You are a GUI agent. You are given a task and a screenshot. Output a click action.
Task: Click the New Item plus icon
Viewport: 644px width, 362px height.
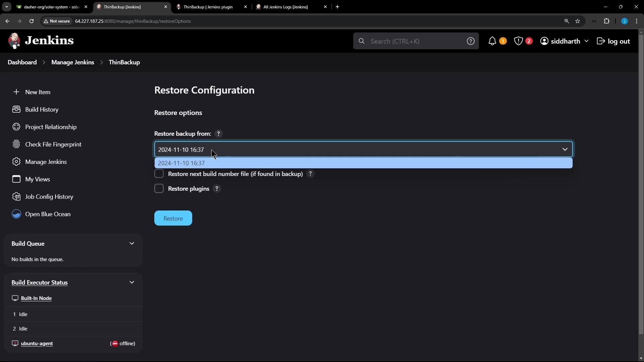[16, 92]
